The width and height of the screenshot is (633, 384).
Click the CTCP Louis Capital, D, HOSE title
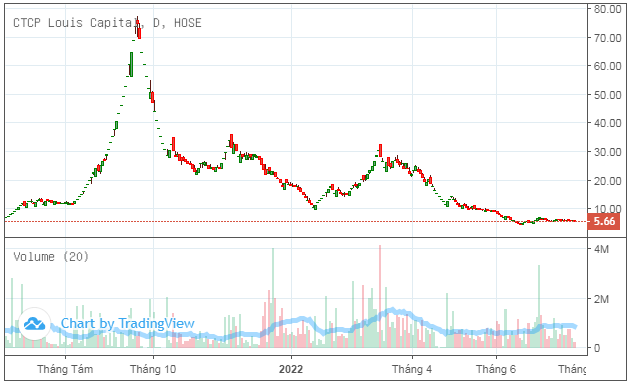(107, 23)
